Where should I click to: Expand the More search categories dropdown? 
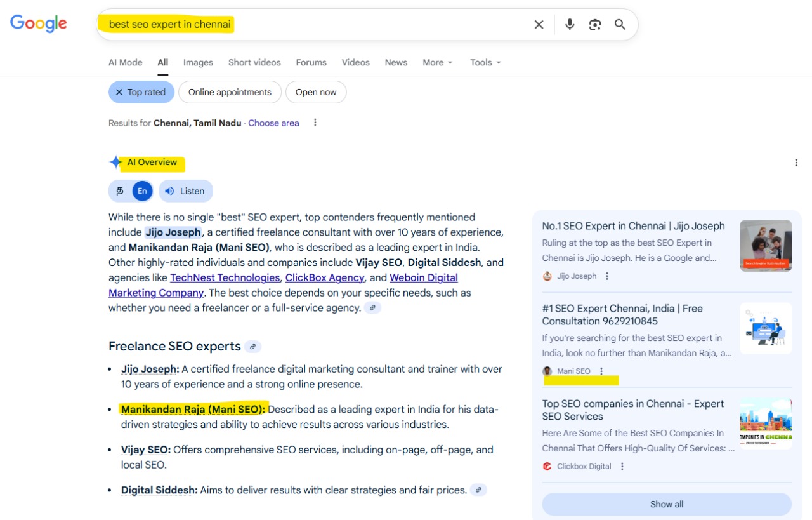[438, 62]
